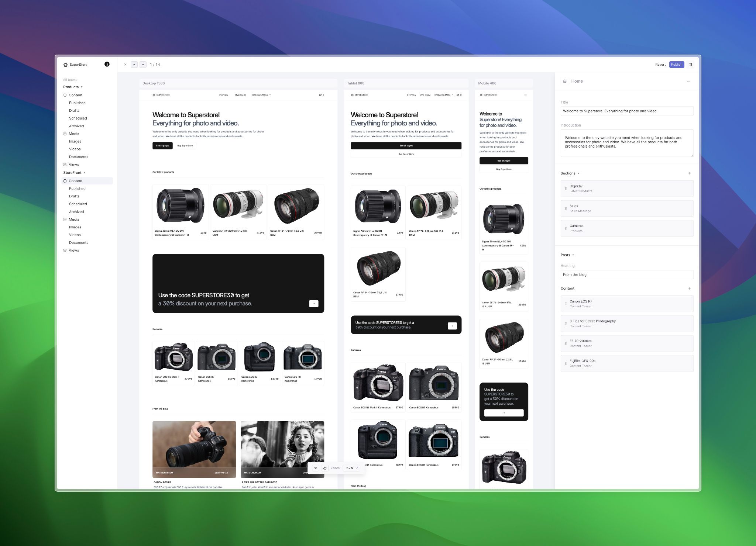Add new post content with plus icon
Screen dimensions: 756x546
tap(689, 288)
